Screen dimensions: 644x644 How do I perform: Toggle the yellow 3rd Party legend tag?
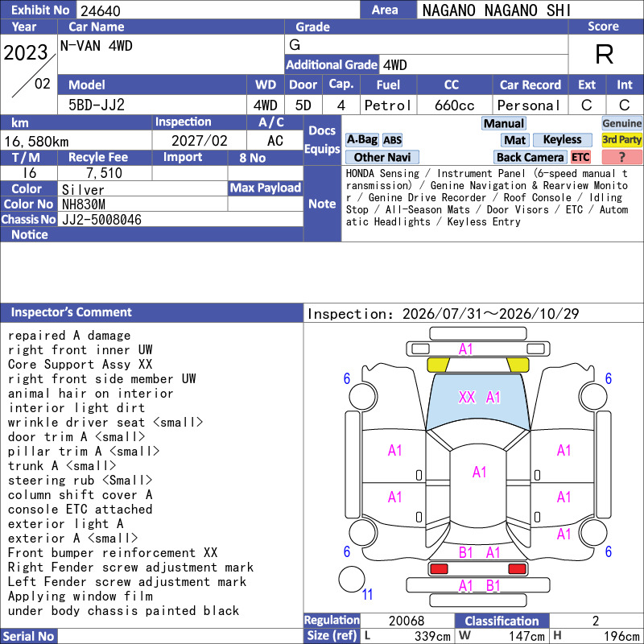621,139
